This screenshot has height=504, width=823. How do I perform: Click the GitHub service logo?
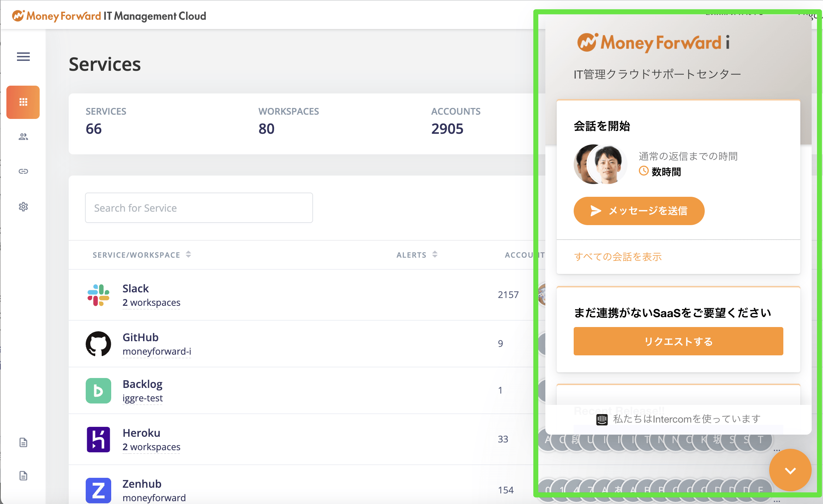pos(98,344)
